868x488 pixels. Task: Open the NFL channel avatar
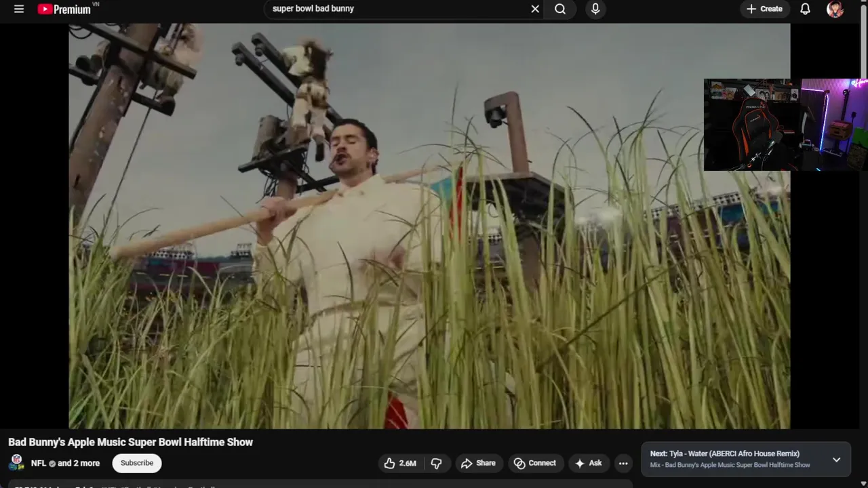tap(17, 463)
